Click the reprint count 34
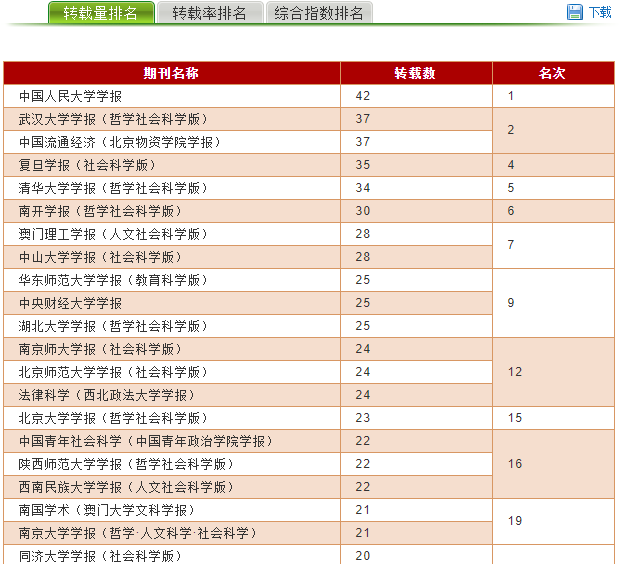634x564 pixels. 363,188
